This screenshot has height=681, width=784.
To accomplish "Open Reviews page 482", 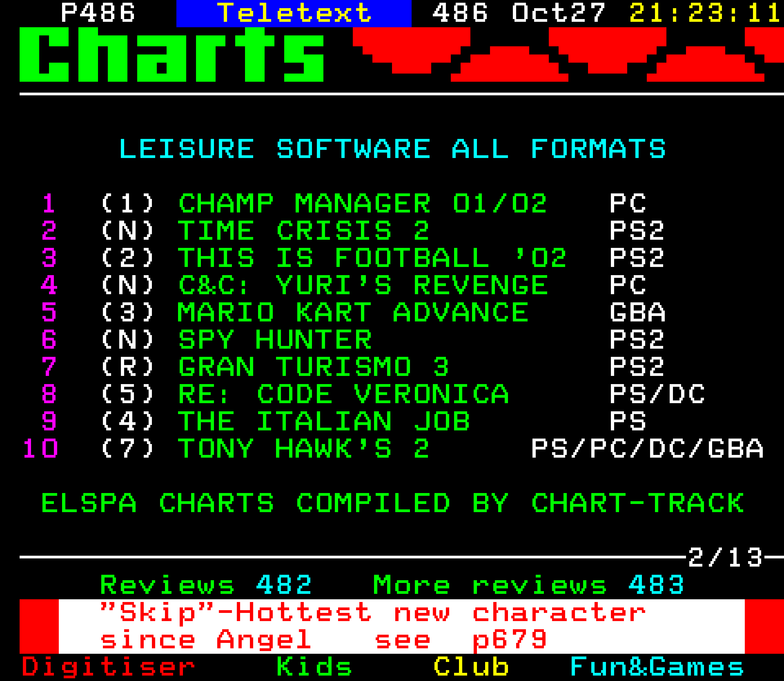I will click(206, 585).
